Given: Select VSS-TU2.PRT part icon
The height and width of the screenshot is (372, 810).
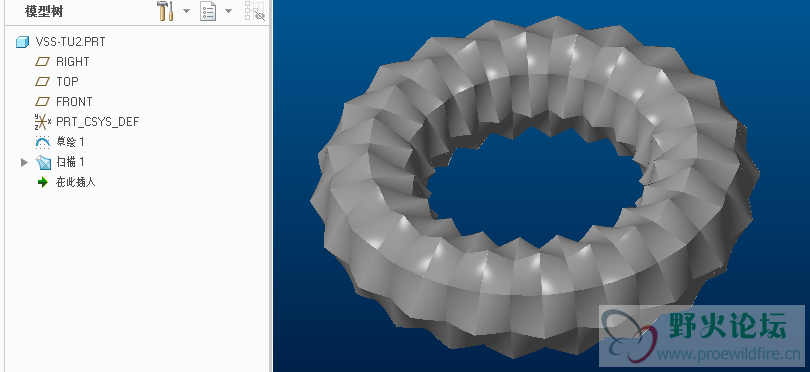Looking at the screenshot, I should (x=22, y=42).
